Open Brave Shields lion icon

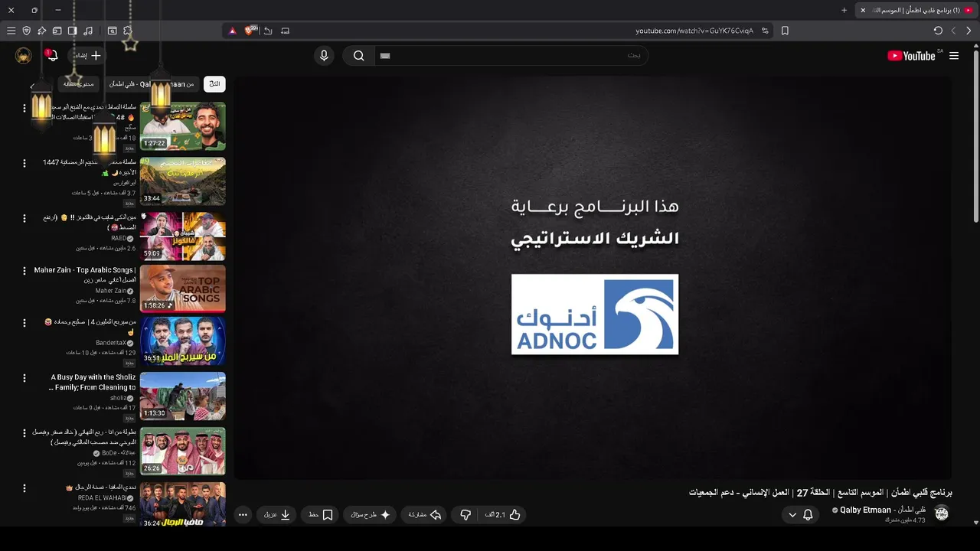tap(250, 31)
